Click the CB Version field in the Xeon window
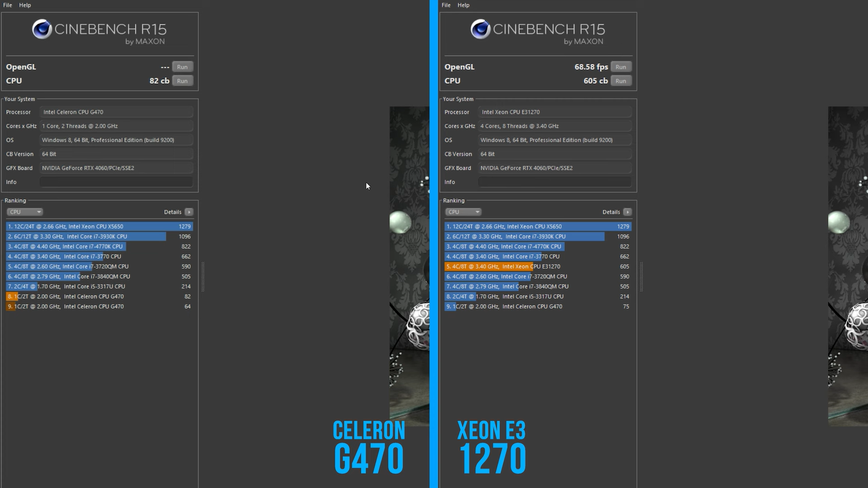Screen dimensions: 868x488 pos(554,154)
